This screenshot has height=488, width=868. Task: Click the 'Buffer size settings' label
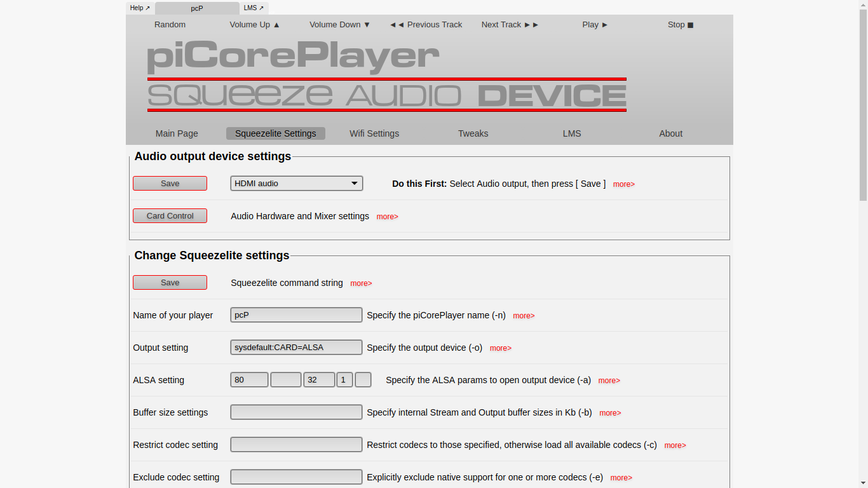(170, 412)
